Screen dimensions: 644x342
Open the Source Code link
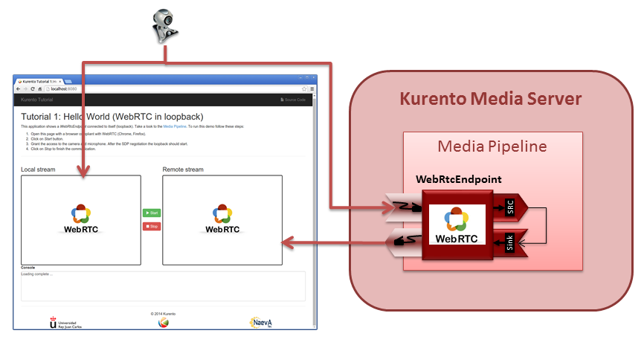point(293,99)
